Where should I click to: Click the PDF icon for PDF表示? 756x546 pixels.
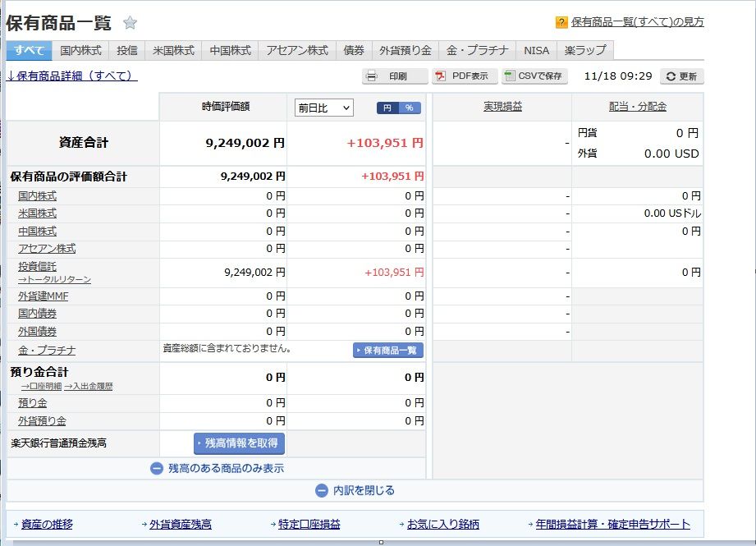tap(440, 76)
